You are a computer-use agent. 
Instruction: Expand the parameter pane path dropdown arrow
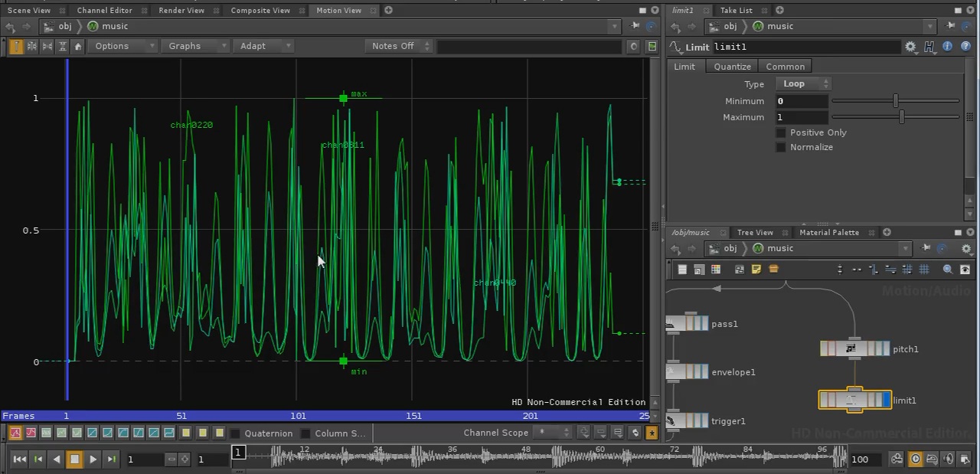point(929,26)
